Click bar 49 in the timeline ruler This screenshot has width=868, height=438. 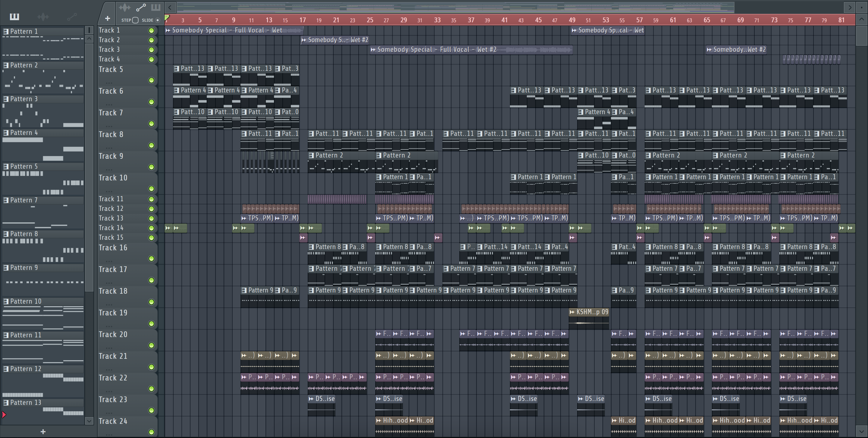point(572,20)
